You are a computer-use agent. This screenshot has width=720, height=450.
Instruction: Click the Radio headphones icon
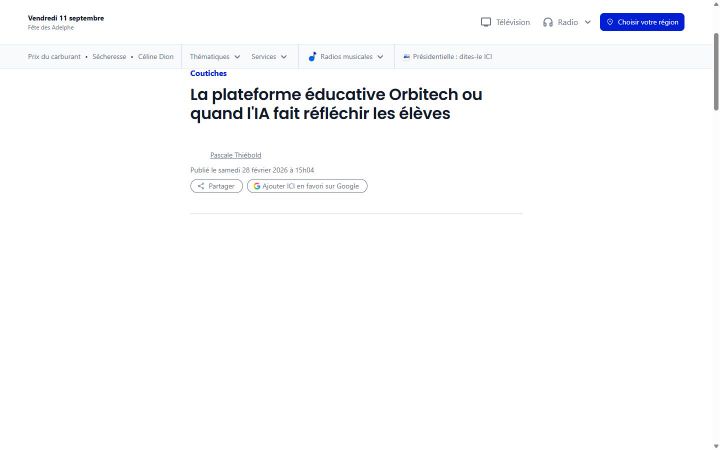[548, 22]
